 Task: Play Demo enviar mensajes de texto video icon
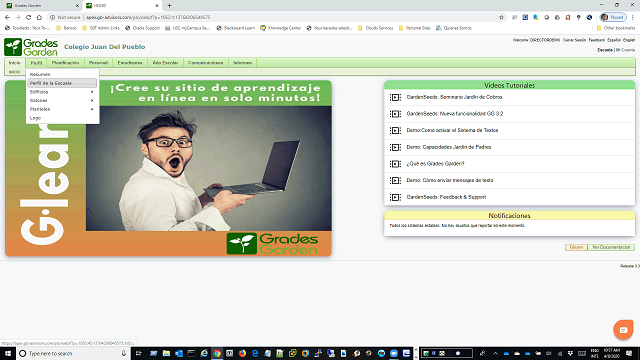395,180
